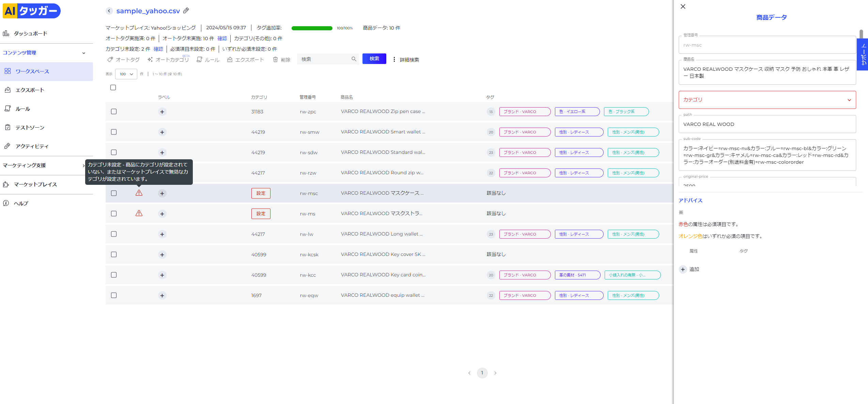Click the back arrow beside the file name
The image size is (868, 404).
pyautogui.click(x=109, y=11)
